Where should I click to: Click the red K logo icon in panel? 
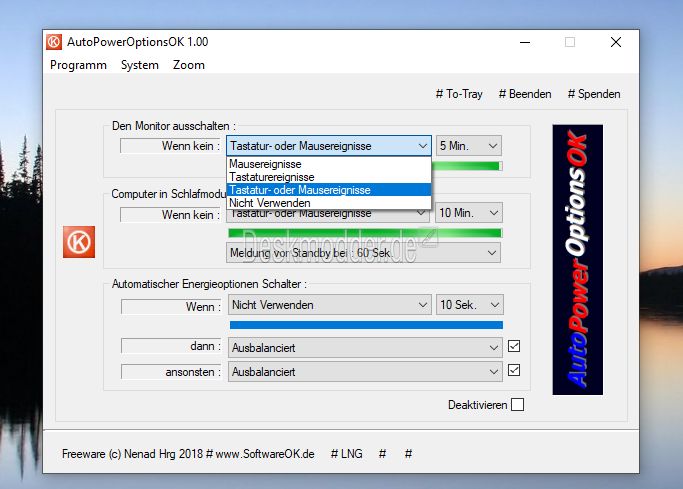tap(79, 242)
